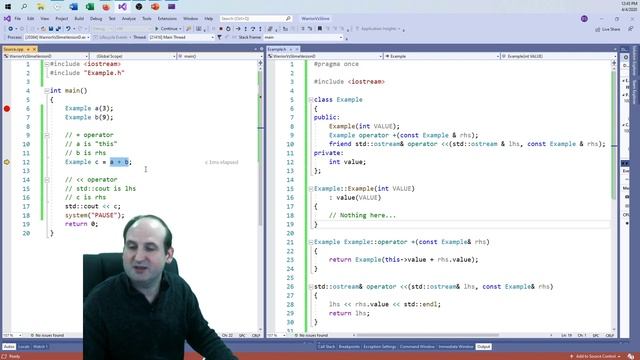Collapse the operator + definition block
Viewport: 640px width, 360px height.
(311, 242)
